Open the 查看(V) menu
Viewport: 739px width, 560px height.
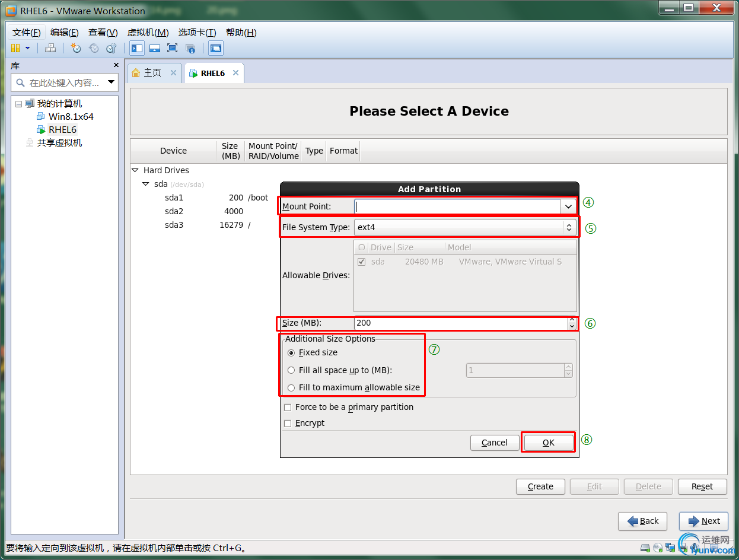pyautogui.click(x=103, y=33)
